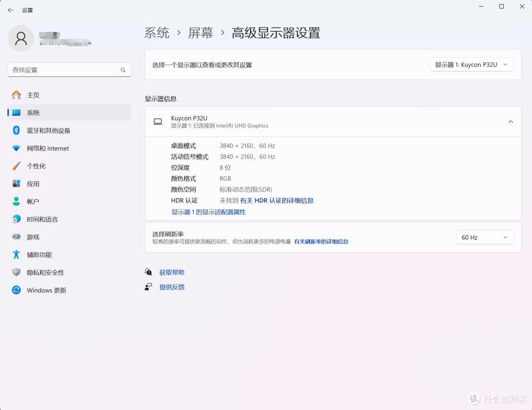Open 显示器 1 的显示适配器属性 link

click(209, 212)
